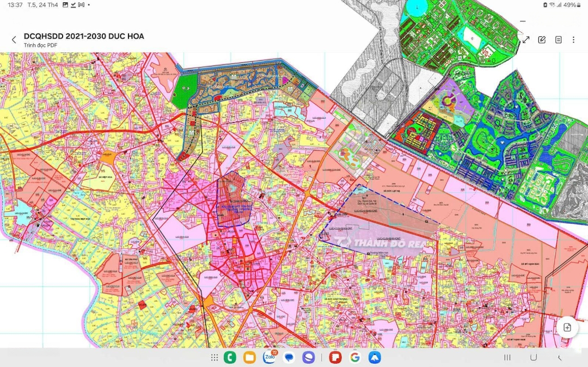Open the Zalo app with 72 badge
This screenshot has width=588, height=367.
(269, 358)
